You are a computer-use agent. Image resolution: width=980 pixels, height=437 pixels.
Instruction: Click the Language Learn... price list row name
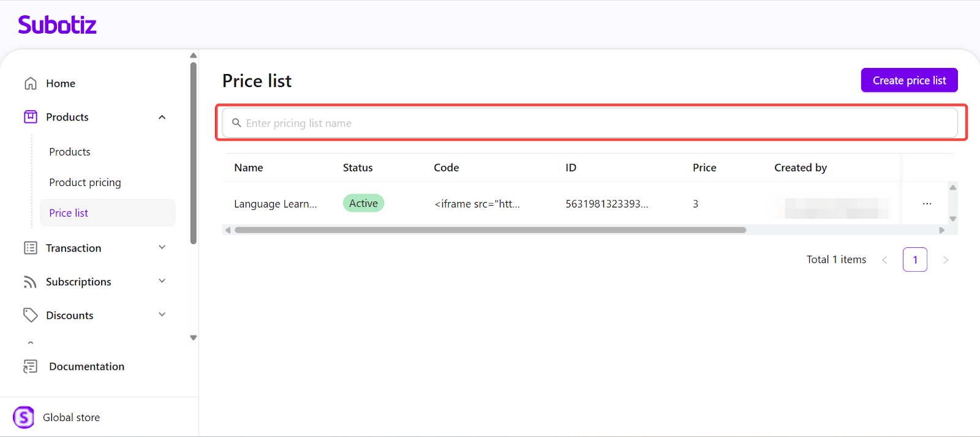tap(276, 204)
